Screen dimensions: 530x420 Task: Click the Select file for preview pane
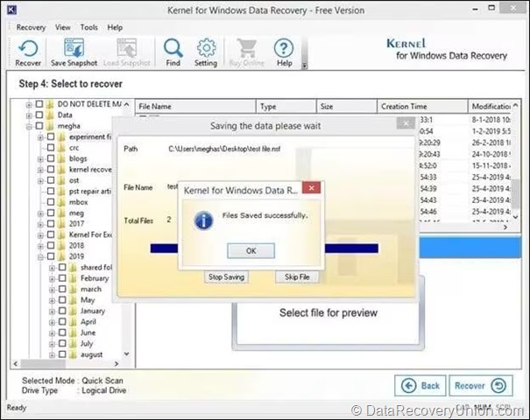[x=328, y=312]
